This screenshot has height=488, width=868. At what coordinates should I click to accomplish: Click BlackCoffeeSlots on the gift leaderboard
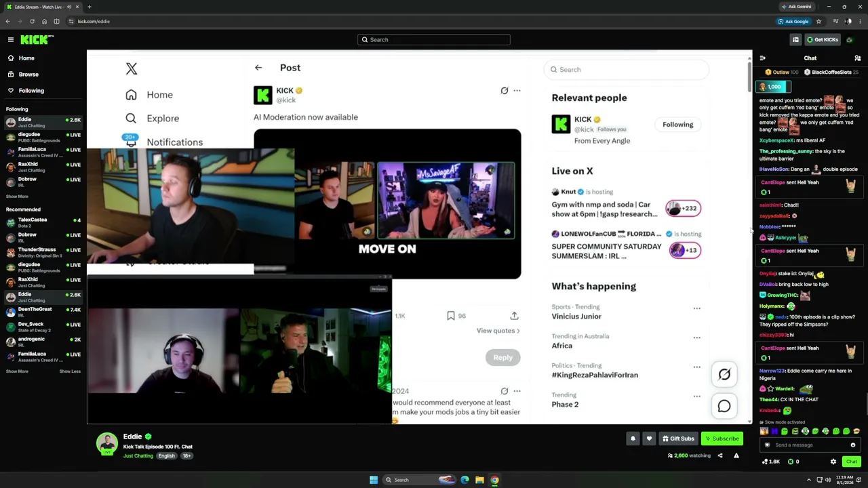[831, 72]
